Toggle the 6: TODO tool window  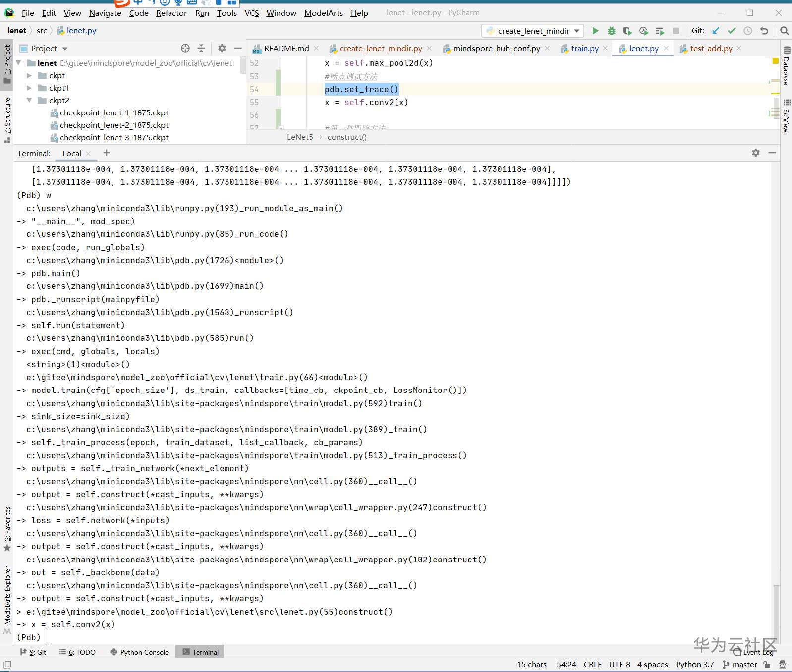click(x=77, y=652)
